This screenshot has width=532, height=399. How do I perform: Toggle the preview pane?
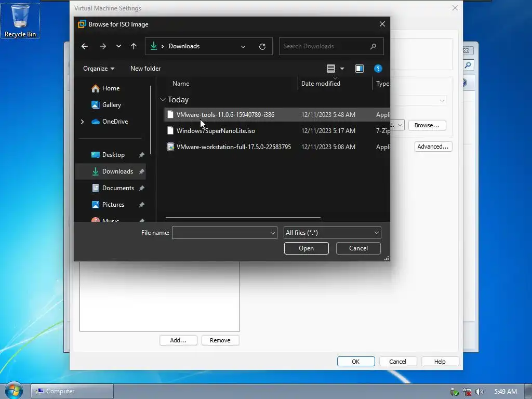click(360, 69)
